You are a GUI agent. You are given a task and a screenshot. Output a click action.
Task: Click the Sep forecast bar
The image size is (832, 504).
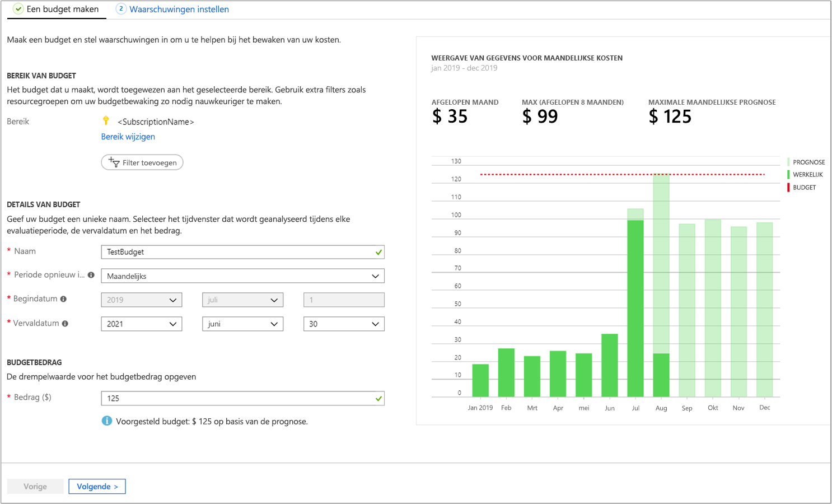coord(687,310)
